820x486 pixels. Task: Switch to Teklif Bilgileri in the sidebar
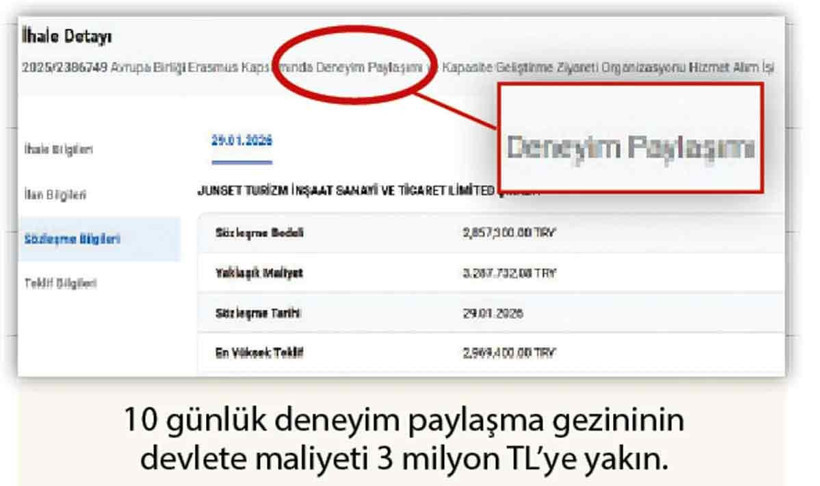[x=61, y=283]
